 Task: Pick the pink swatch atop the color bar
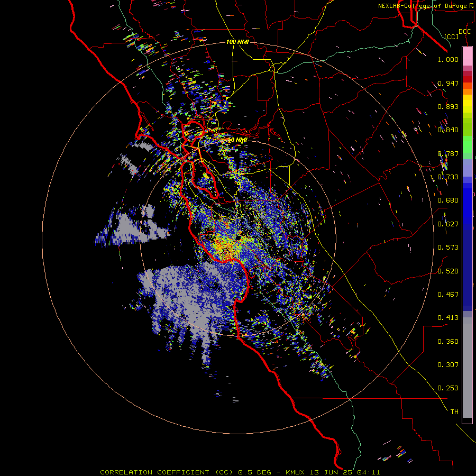tap(467, 56)
